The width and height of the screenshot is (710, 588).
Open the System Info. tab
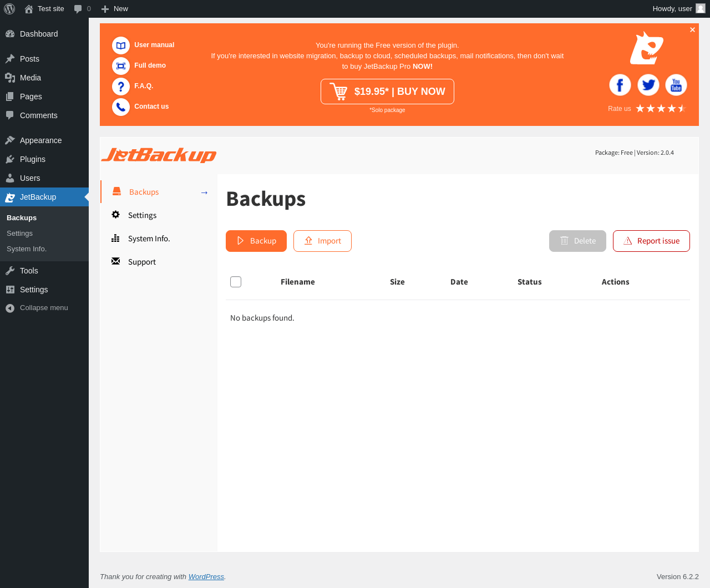click(x=159, y=239)
